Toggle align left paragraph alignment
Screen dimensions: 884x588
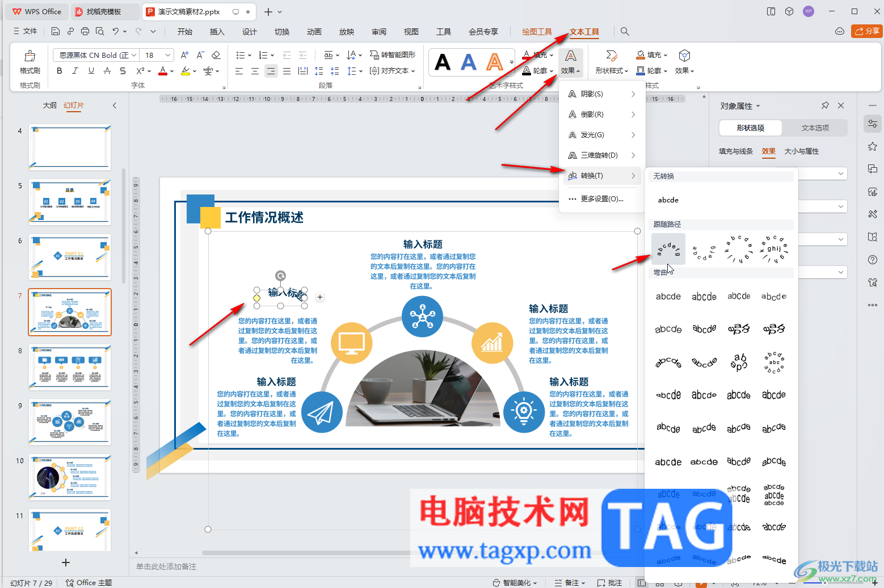click(239, 71)
